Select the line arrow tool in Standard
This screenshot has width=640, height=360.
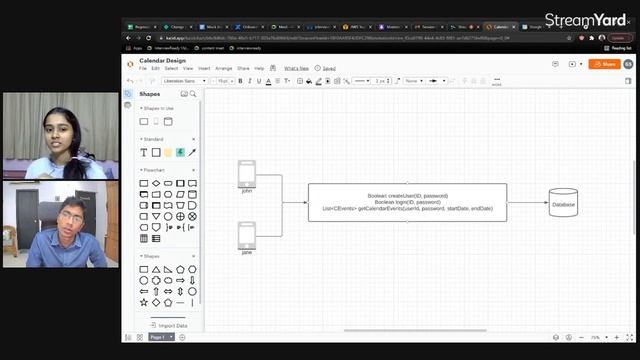(192, 153)
